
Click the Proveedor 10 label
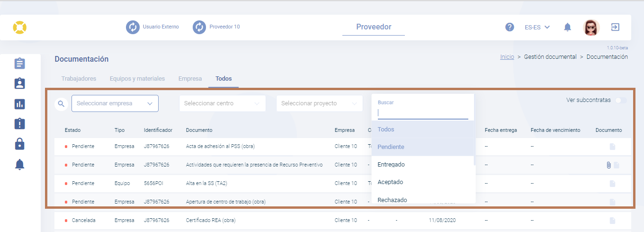[x=224, y=27]
